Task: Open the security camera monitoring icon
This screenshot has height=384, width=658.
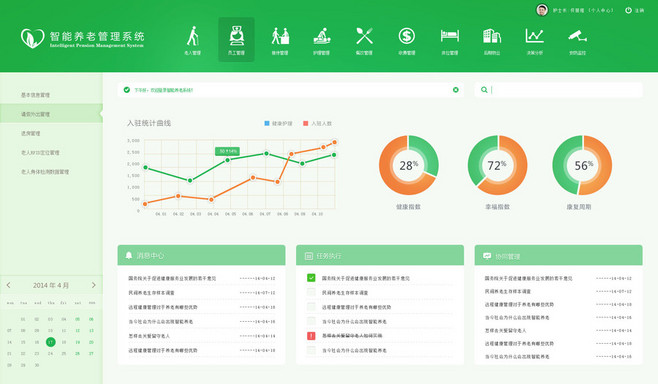Action: (x=577, y=36)
